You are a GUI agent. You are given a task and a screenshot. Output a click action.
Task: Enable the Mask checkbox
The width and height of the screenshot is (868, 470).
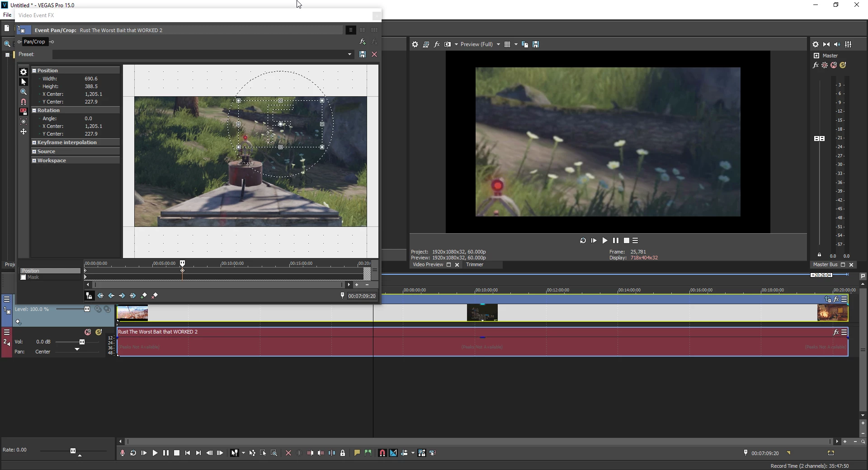(23, 277)
